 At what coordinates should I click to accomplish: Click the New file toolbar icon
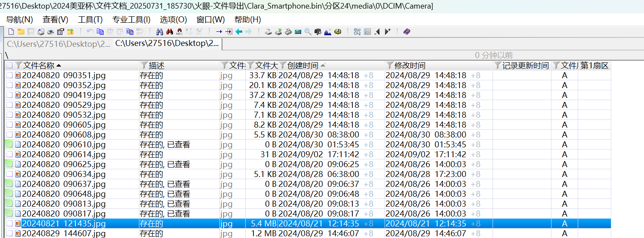[x=11, y=32]
